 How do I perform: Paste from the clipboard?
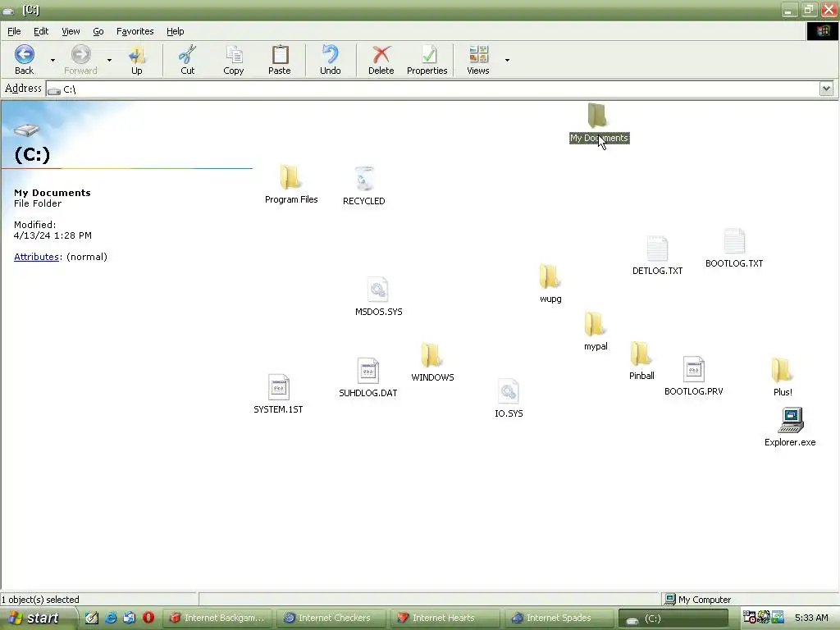coord(279,59)
